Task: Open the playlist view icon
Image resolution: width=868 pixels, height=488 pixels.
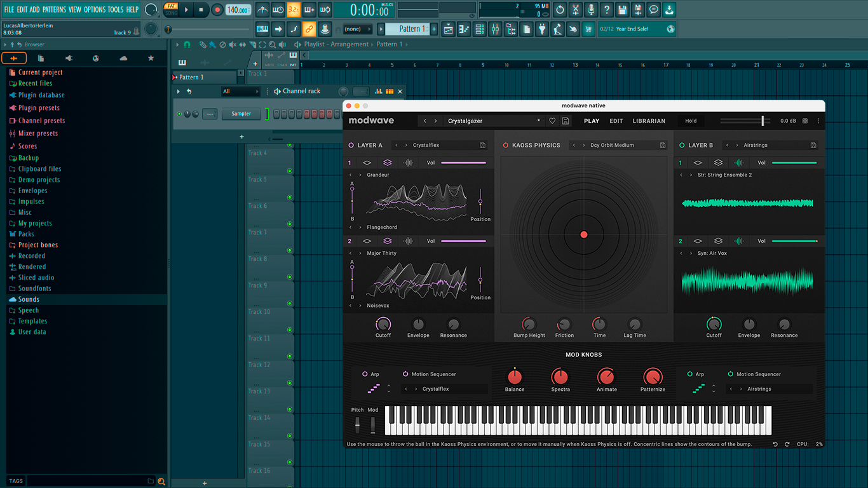Action: 448,29
